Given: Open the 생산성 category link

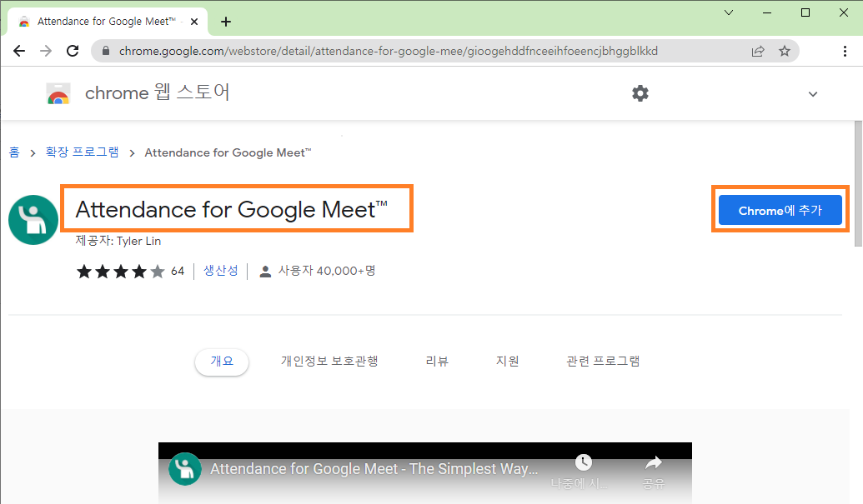Looking at the screenshot, I should click(x=221, y=271).
